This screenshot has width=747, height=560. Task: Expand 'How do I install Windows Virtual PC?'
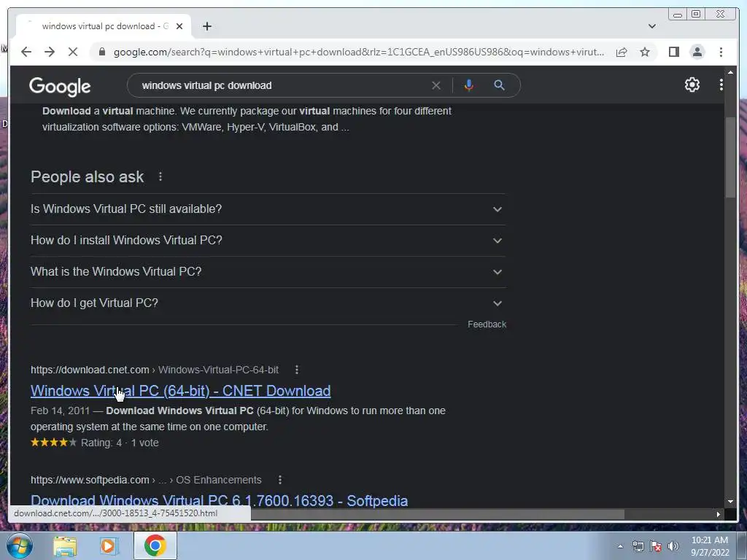tap(268, 241)
